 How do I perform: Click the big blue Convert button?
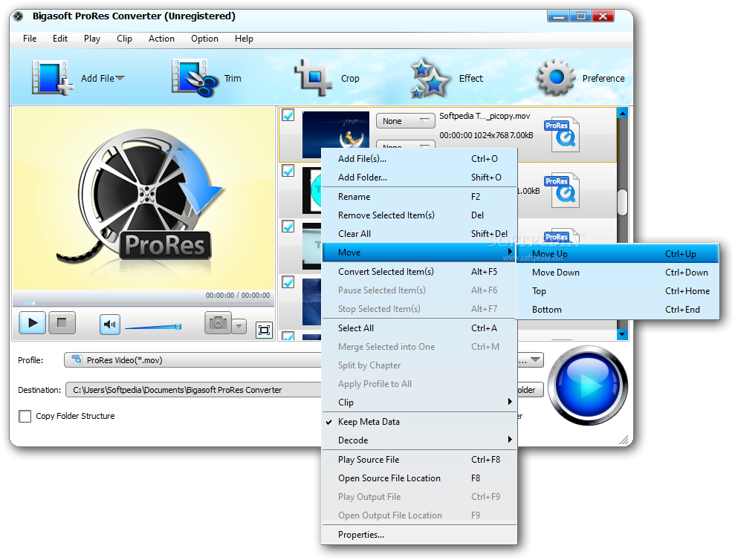pos(588,385)
